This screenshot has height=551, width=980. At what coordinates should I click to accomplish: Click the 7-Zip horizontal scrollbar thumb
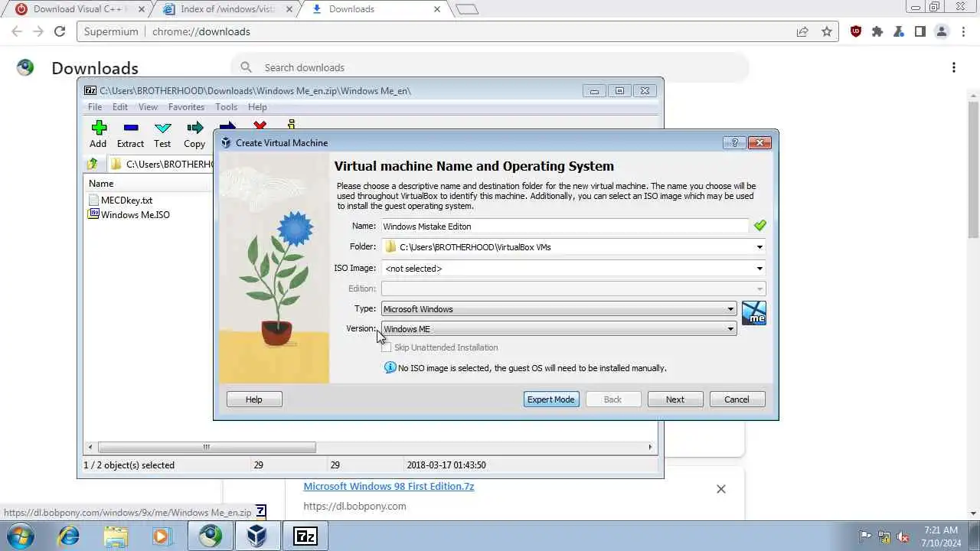click(x=207, y=447)
